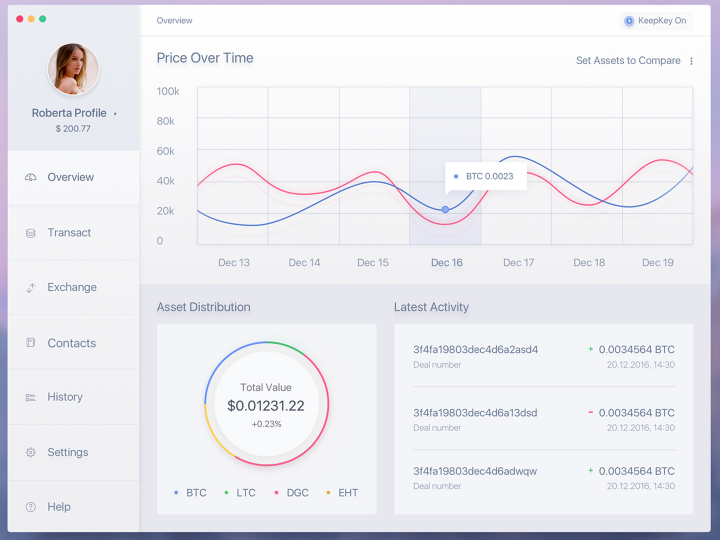Open the three-dot chart options menu

tap(691, 61)
